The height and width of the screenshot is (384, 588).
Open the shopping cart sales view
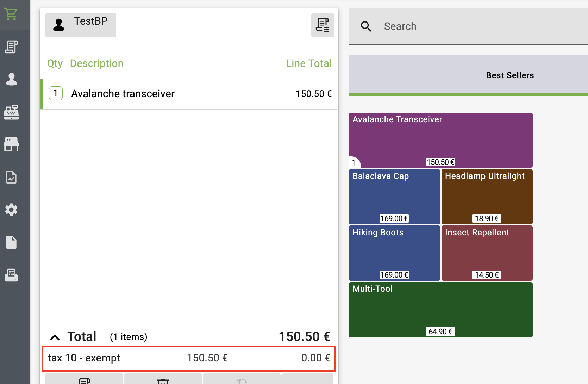tap(11, 14)
